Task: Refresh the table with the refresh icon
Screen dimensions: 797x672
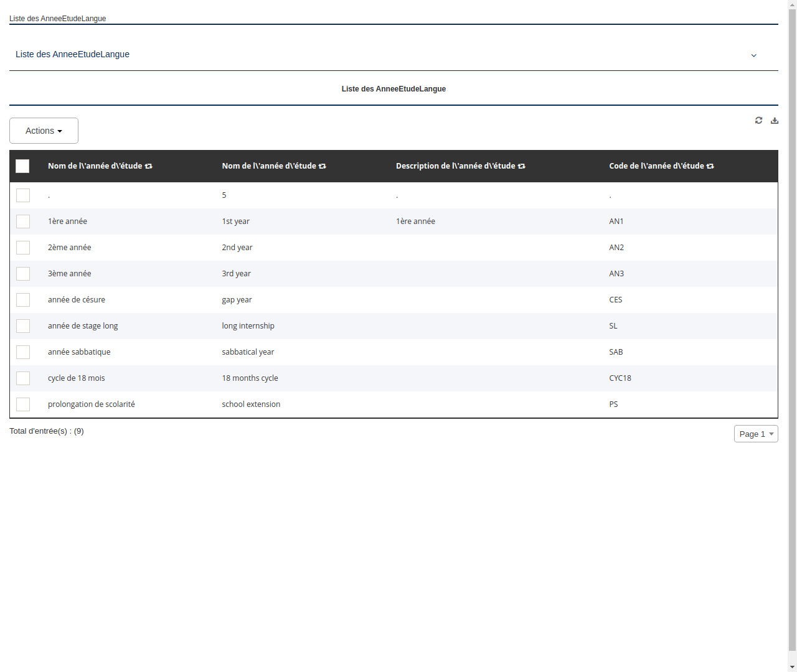Action: click(758, 120)
